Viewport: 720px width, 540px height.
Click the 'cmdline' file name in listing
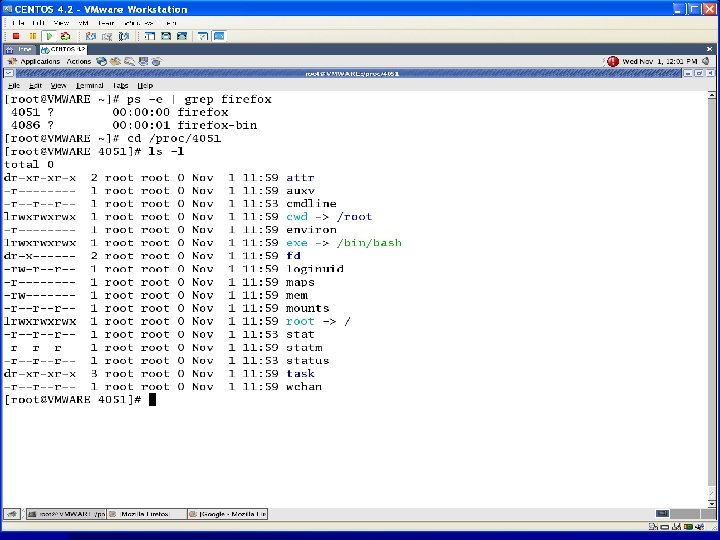(311, 203)
